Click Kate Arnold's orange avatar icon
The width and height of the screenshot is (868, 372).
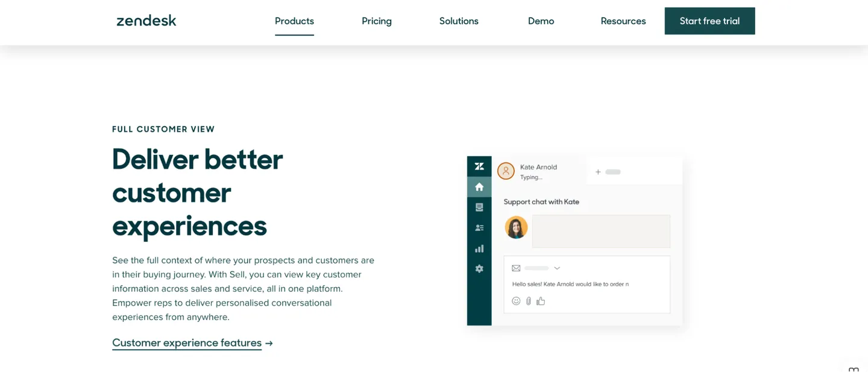pyautogui.click(x=506, y=171)
